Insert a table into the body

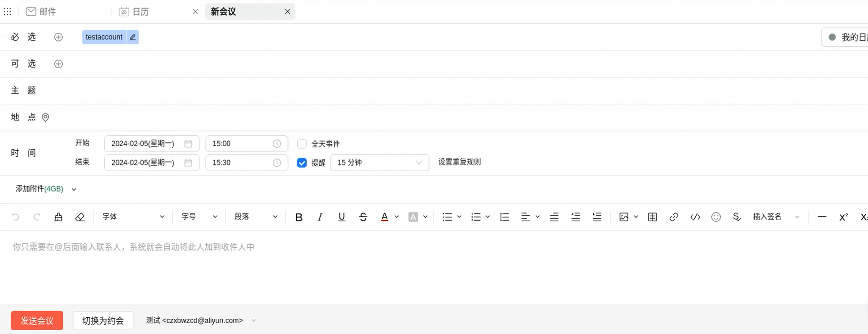[x=652, y=217]
